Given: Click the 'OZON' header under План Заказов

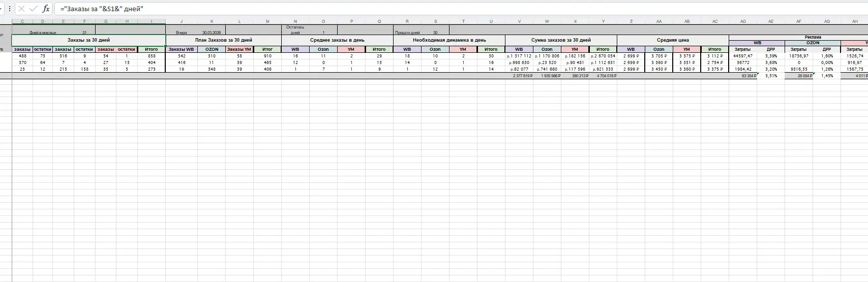Looking at the screenshot, I should (x=212, y=49).
